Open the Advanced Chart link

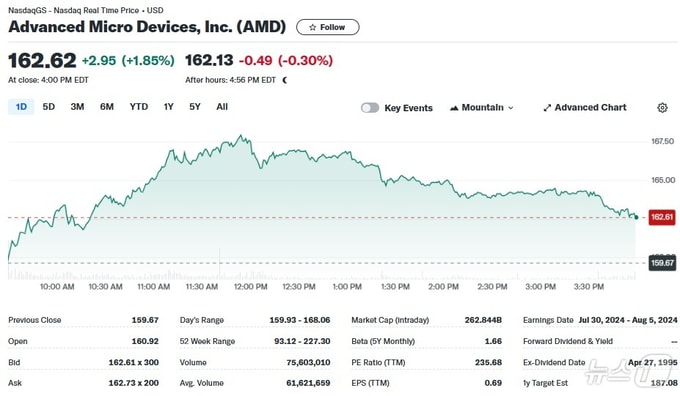[x=585, y=108]
